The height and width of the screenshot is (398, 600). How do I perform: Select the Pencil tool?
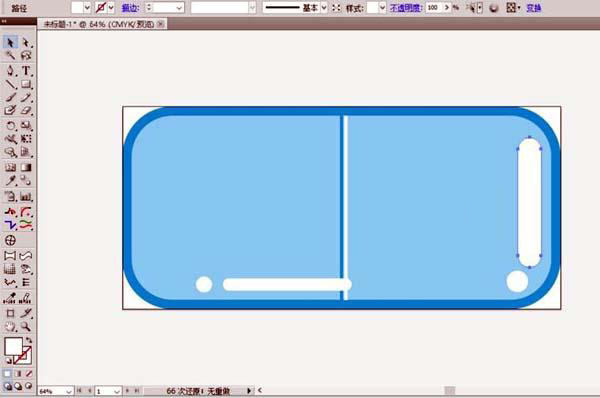click(26, 97)
